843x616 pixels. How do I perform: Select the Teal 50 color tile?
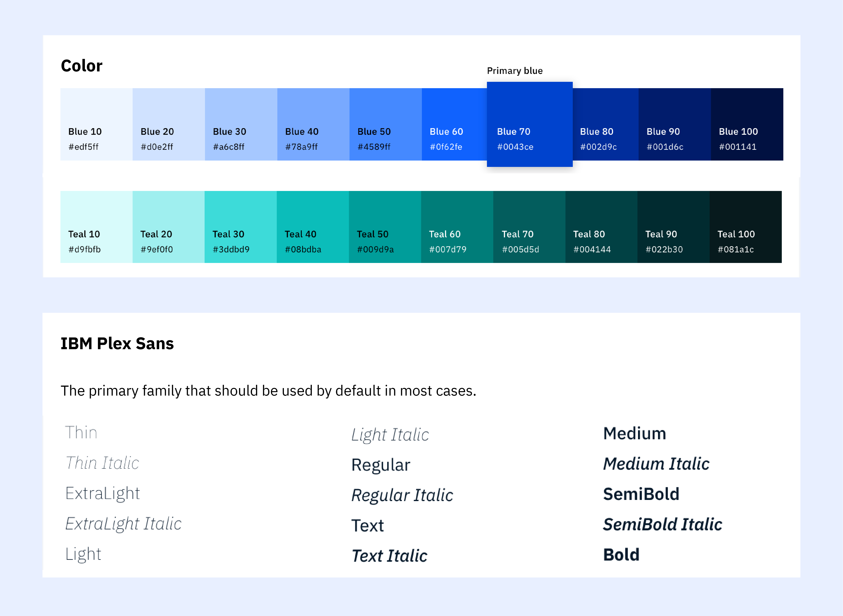point(385,227)
